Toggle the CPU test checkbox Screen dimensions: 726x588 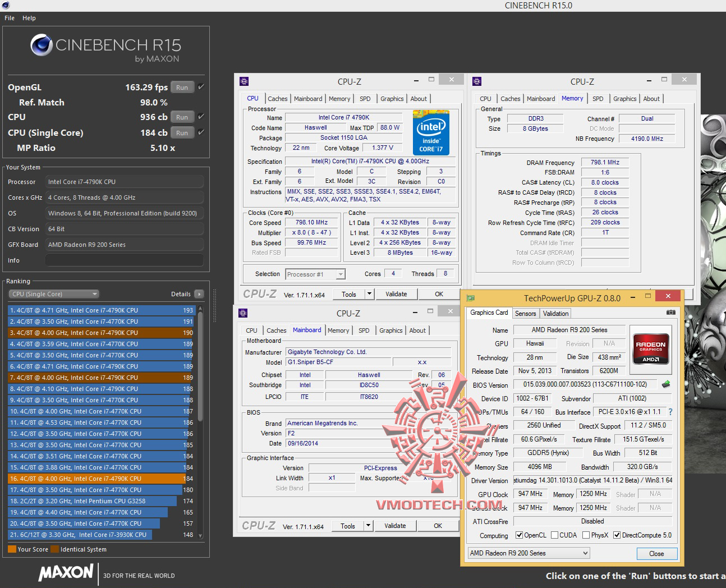[201, 117]
